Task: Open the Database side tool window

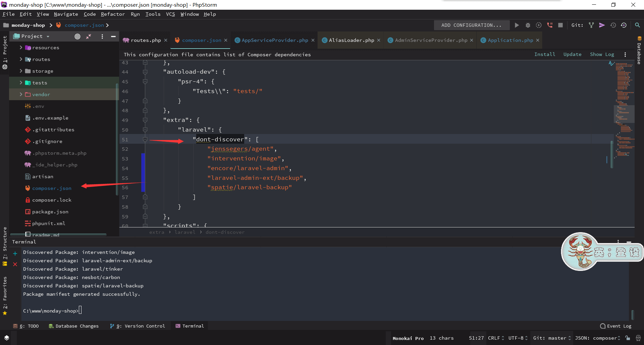Action: coord(639,50)
